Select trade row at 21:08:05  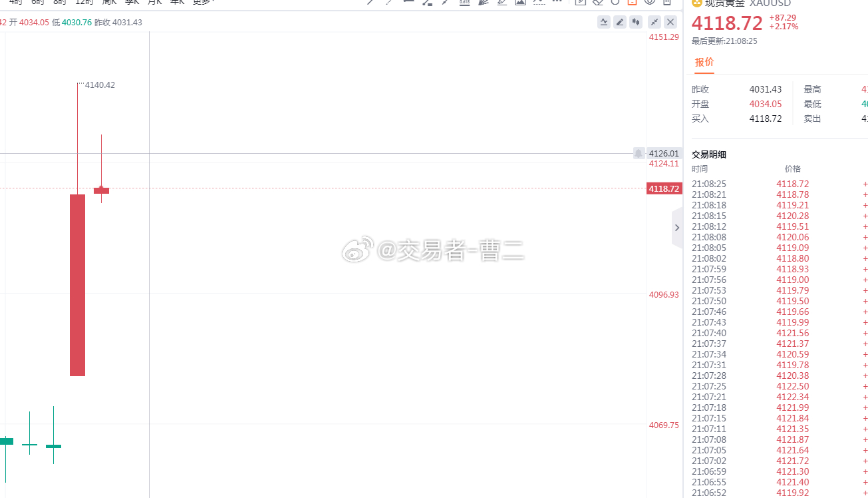click(x=780, y=248)
